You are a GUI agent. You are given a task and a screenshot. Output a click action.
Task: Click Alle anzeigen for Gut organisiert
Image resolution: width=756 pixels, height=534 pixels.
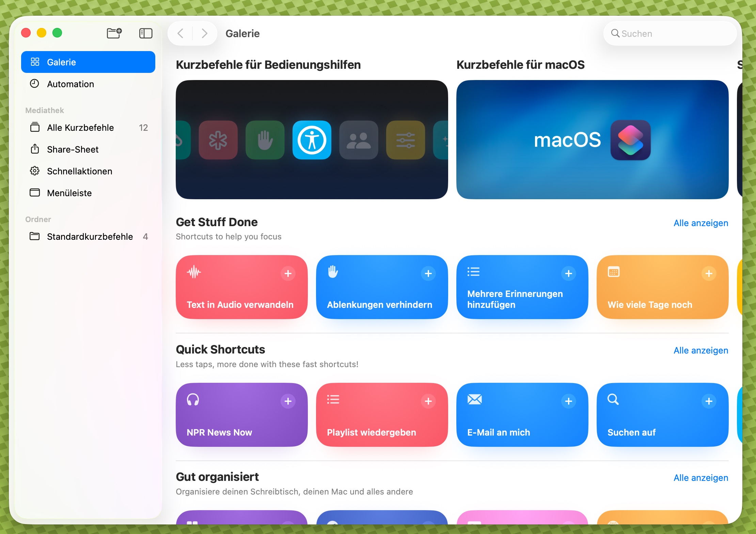[x=701, y=478]
